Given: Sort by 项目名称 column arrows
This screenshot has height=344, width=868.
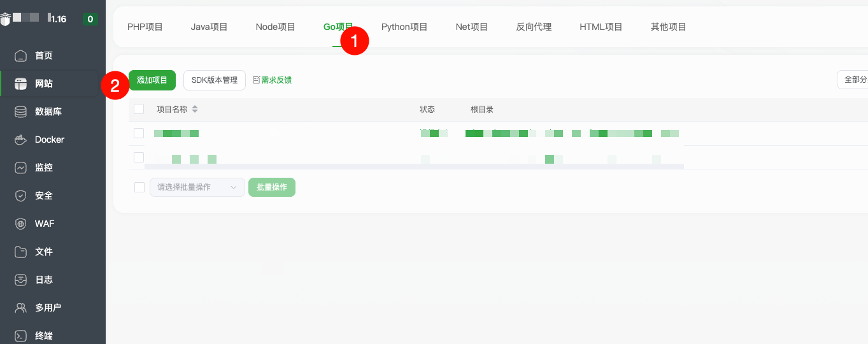Looking at the screenshot, I should pyautogui.click(x=195, y=109).
